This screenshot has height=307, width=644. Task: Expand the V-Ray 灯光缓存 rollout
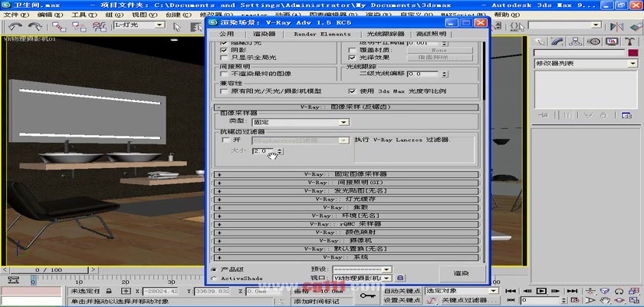click(x=346, y=199)
